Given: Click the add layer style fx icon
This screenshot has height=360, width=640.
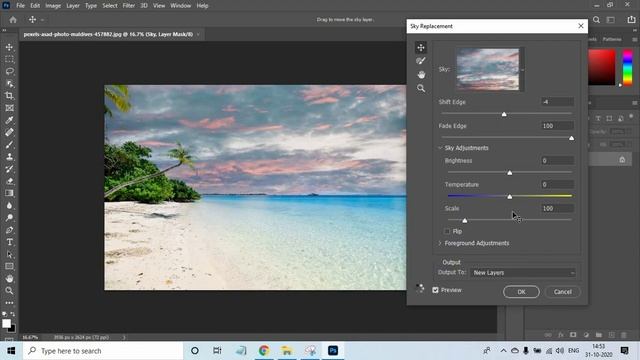Looking at the screenshot, I should pyautogui.click(x=560, y=335).
